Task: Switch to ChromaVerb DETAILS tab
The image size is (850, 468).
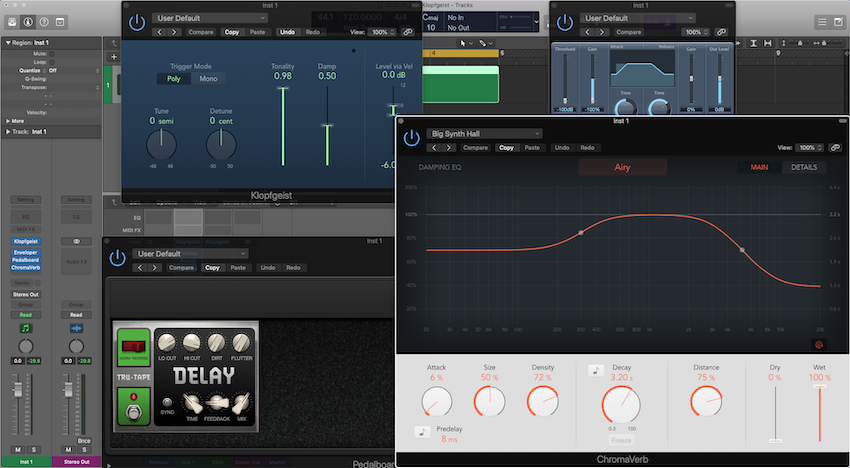Action: point(804,167)
